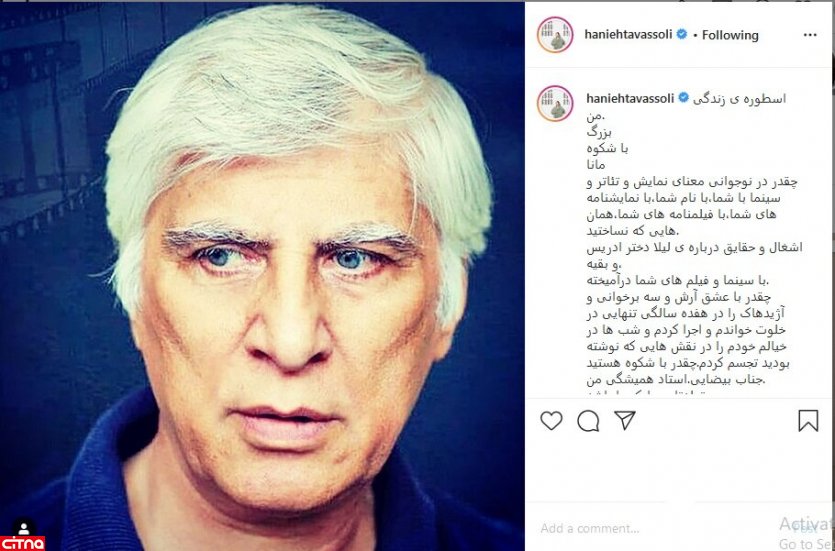
Task: Click the Activate Windows Go to Settings watermark
Action: pos(806,534)
